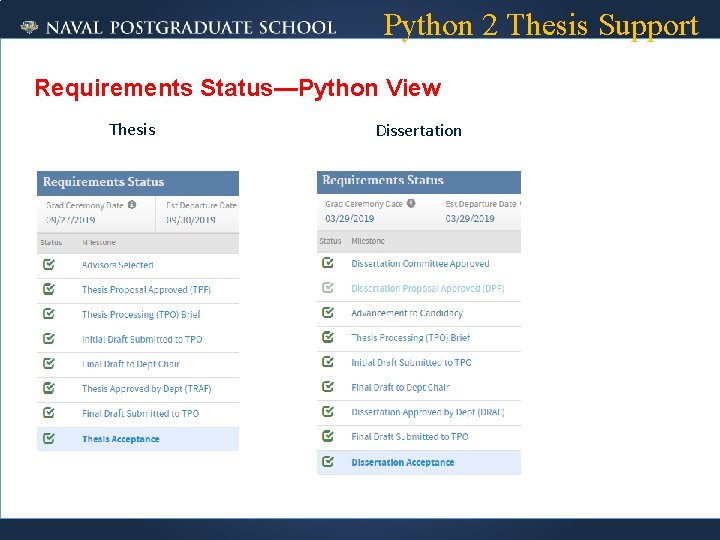Click the Dissertation heading above the right panel
The height and width of the screenshot is (540, 720).
(419, 130)
